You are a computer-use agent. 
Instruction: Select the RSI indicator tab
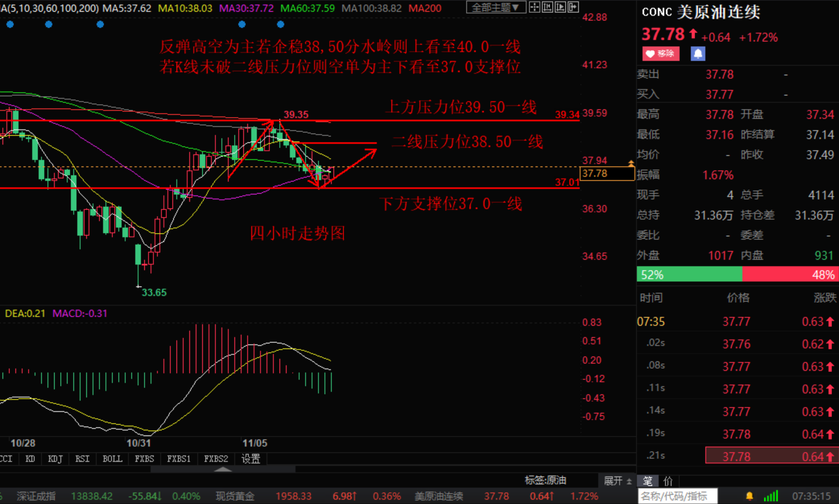(x=82, y=459)
